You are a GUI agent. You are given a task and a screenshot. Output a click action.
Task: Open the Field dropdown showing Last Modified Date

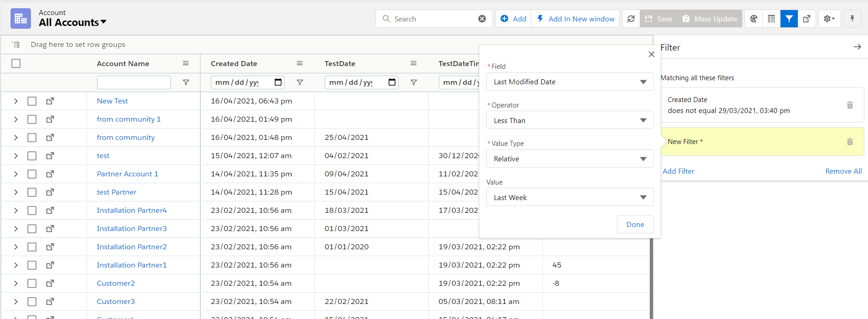click(x=570, y=82)
